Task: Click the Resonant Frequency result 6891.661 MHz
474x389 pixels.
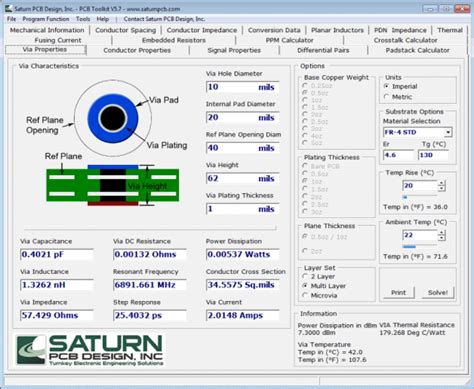Action: point(150,285)
